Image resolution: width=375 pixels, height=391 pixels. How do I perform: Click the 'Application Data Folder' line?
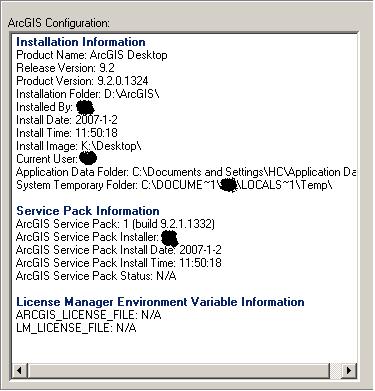coord(186,172)
